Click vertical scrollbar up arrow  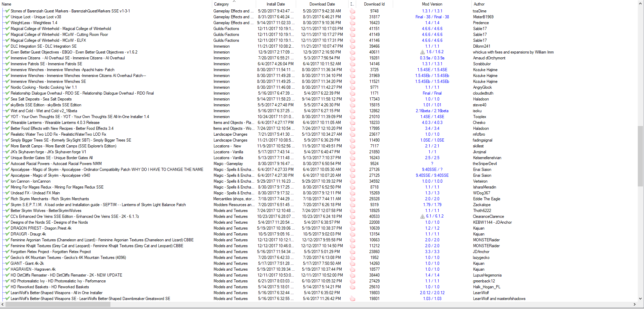641,3
